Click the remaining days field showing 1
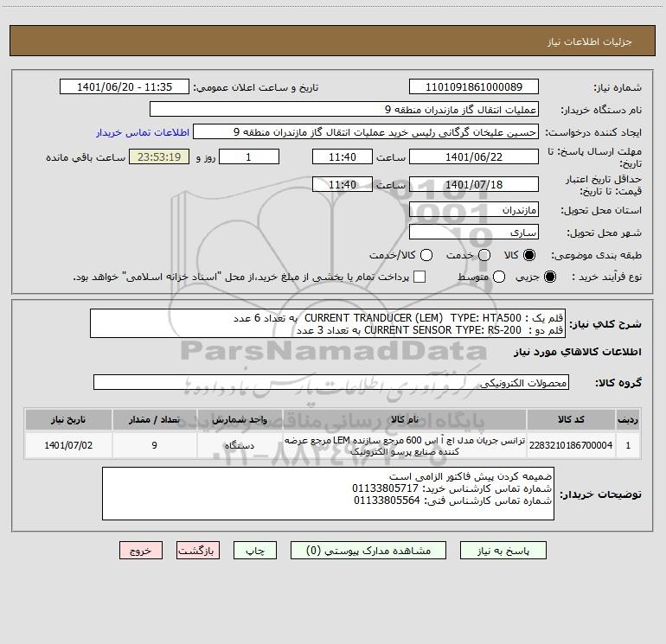 tap(249, 156)
